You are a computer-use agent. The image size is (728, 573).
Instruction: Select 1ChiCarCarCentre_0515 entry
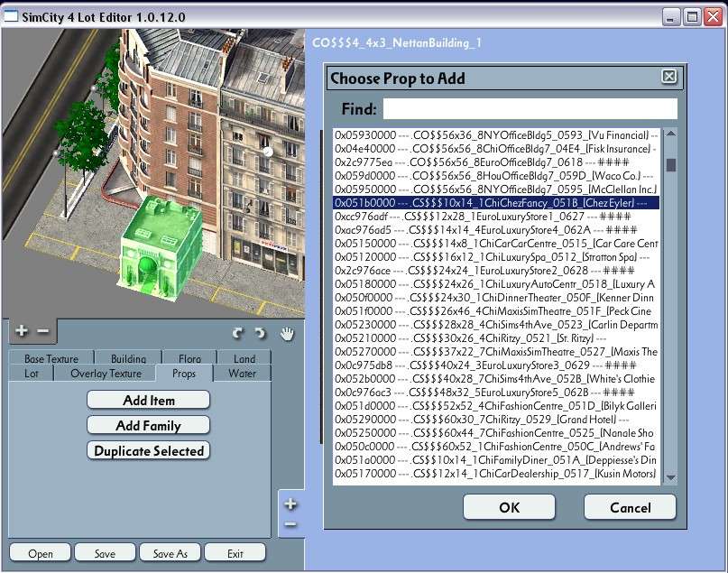(x=496, y=244)
